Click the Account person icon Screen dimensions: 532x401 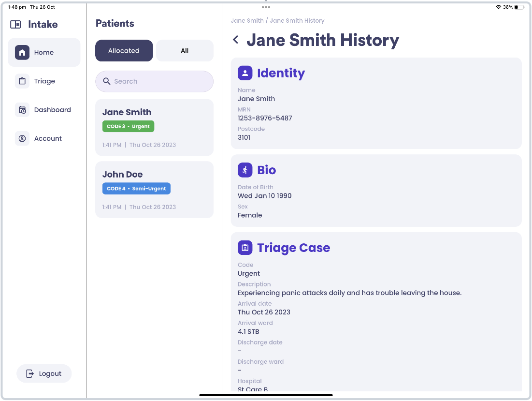[22, 138]
